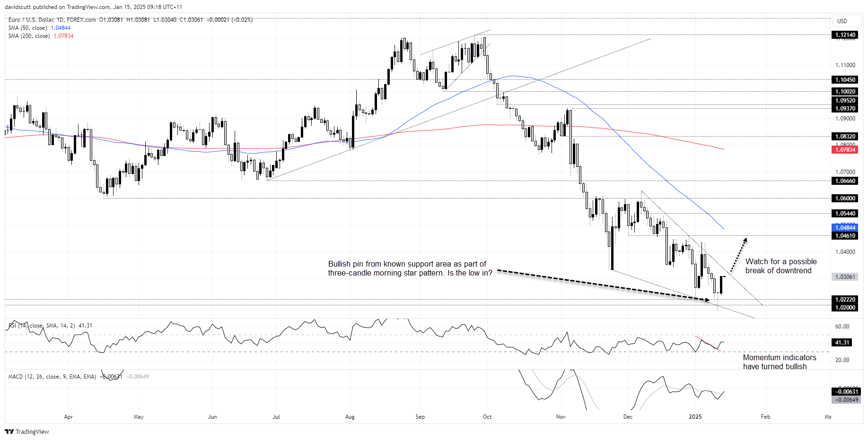Click the 1.05440 price level label

click(x=845, y=214)
